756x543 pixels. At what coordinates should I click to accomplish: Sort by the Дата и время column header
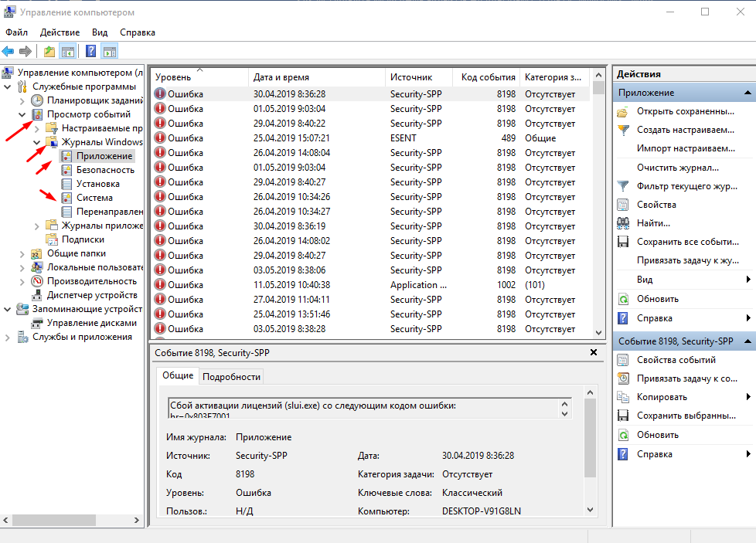point(280,77)
